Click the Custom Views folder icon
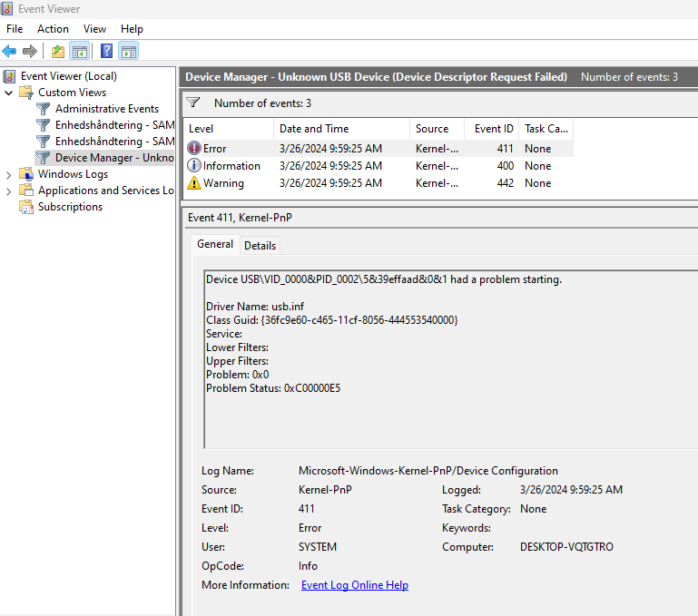The height and width of the screenshot is (616, 698). pos(26,93)
